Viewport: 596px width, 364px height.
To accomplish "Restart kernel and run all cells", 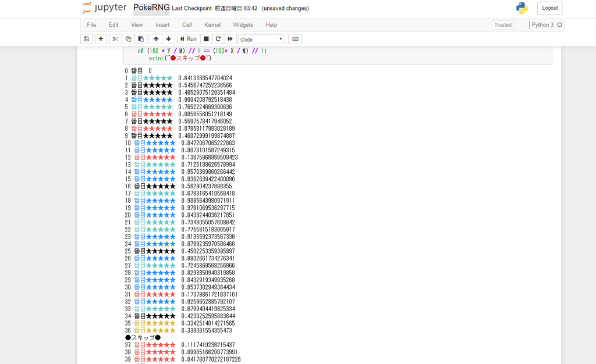I will (230, 39).
